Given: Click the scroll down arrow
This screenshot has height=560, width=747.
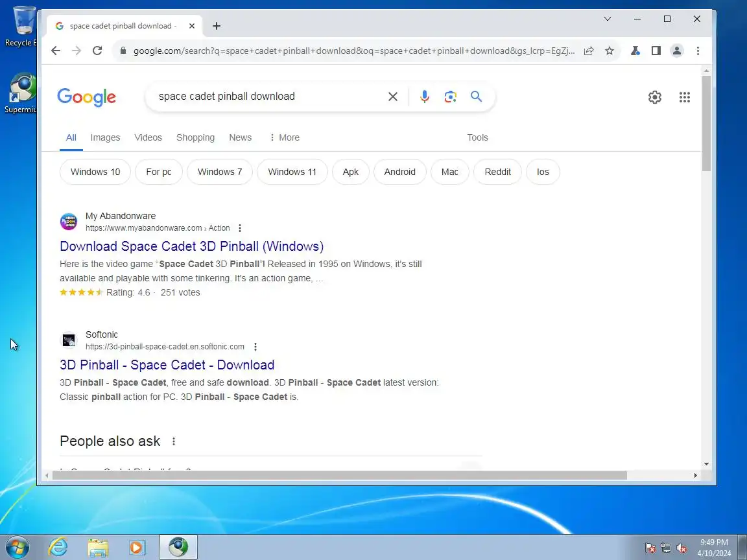Looking at the screenshot, I should [x=706, y=464].
